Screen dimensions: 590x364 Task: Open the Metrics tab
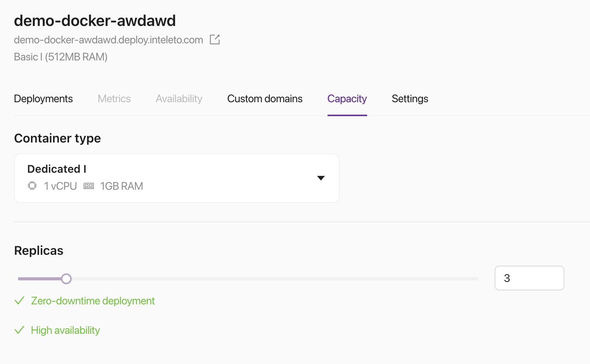114,99
